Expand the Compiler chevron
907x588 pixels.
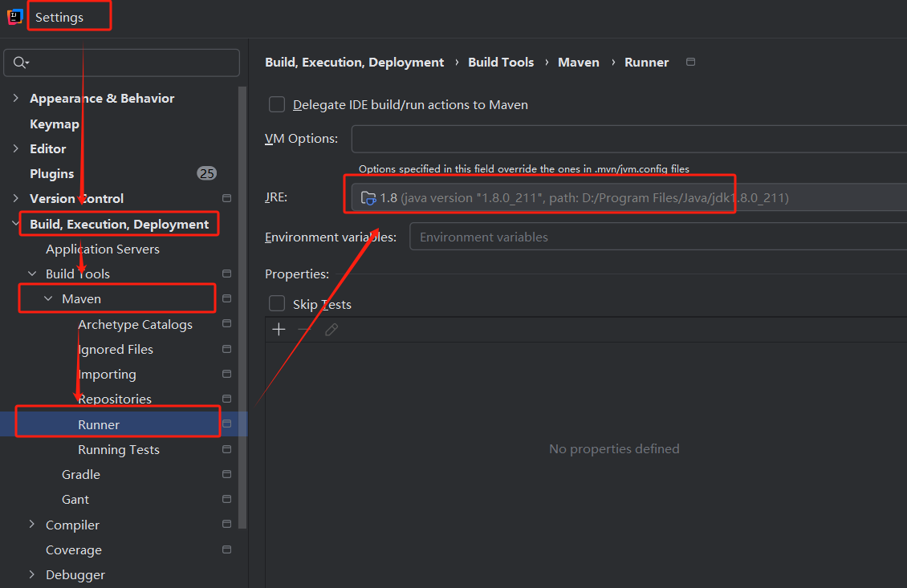tap(32, 525)
